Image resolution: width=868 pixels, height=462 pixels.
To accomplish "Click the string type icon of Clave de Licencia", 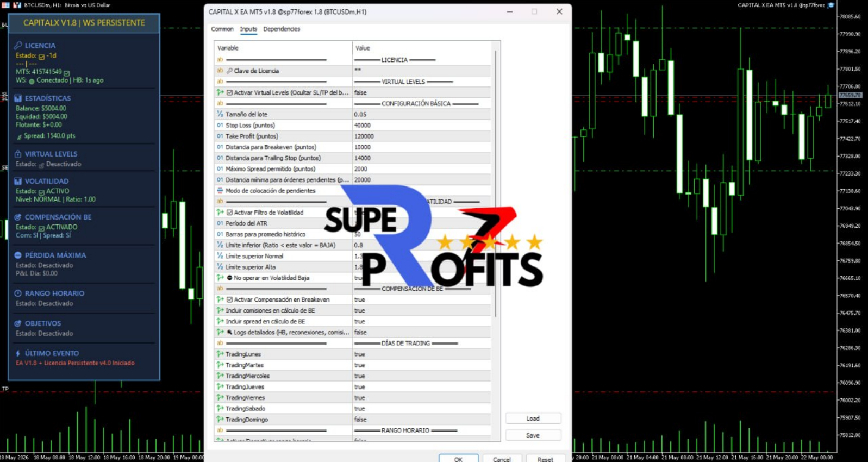I will click(220, 71).
